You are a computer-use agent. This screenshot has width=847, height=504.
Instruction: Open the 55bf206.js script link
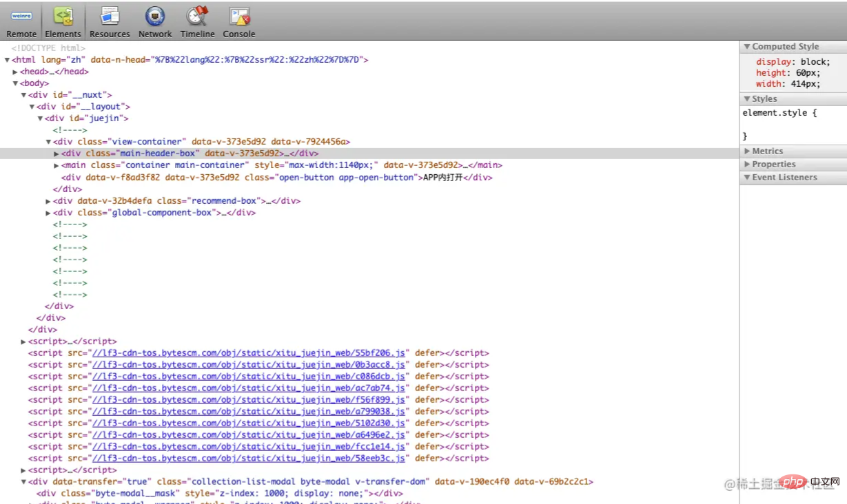[249, 353]
